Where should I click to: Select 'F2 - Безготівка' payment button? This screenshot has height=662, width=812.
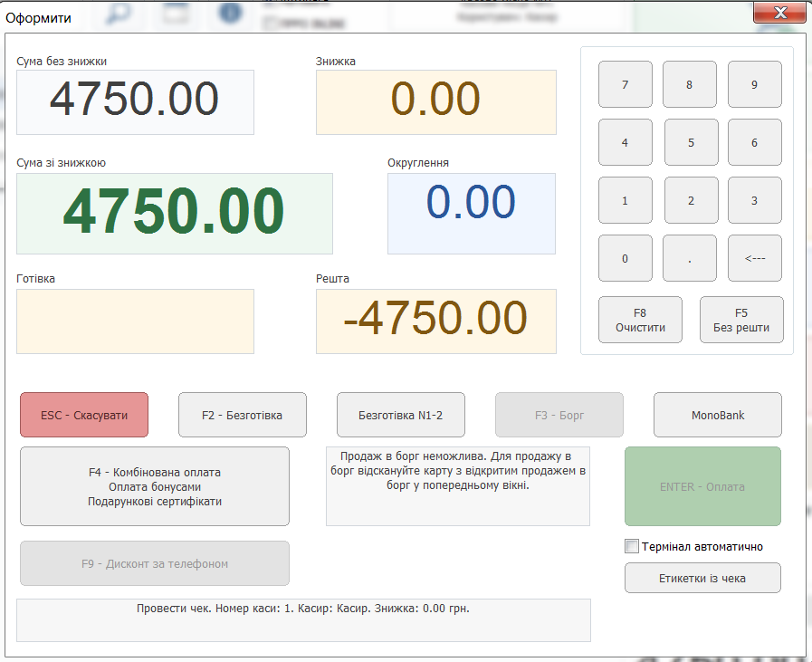243,415
